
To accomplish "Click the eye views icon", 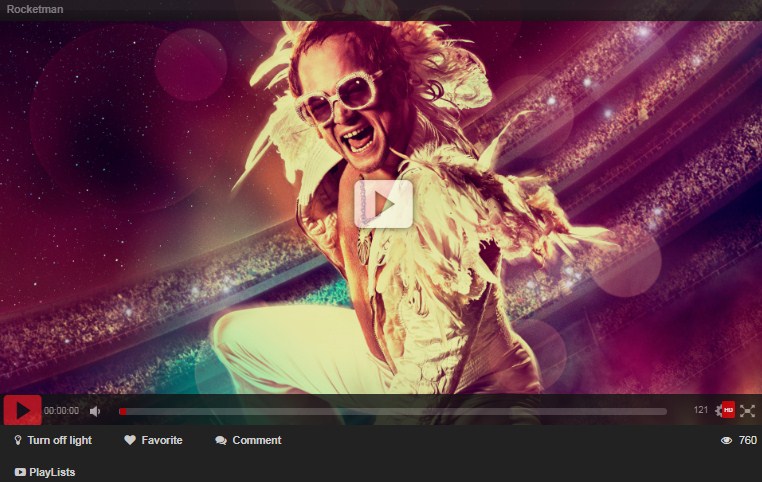I will tap(727, 440).
